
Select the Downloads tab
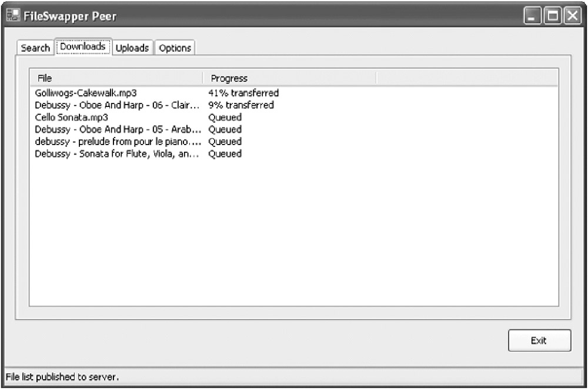click(83, 46)
